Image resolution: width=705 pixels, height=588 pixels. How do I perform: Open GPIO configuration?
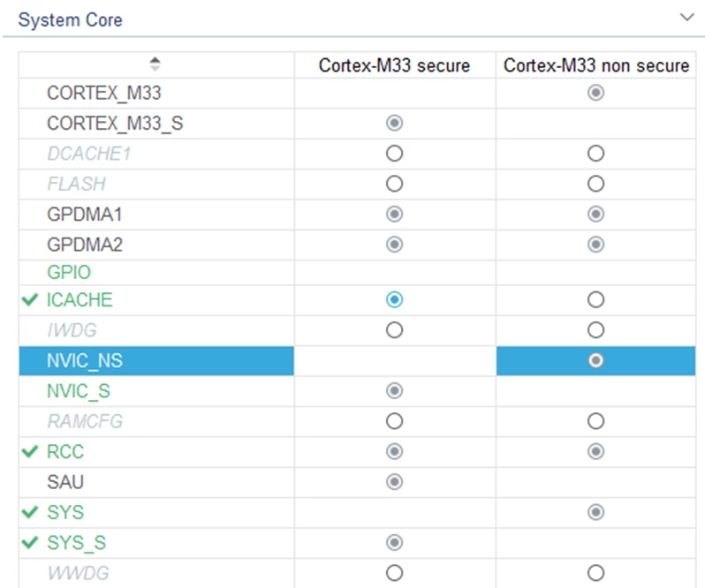[69, 272]
